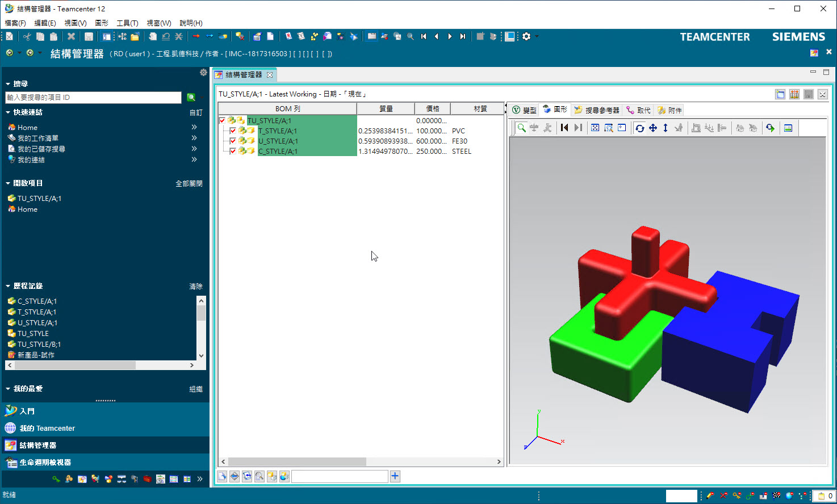Viewport: 837px width, 504px height.
Task: Click the table columns grid icon above viewer
Action: [x=794, y=94]
